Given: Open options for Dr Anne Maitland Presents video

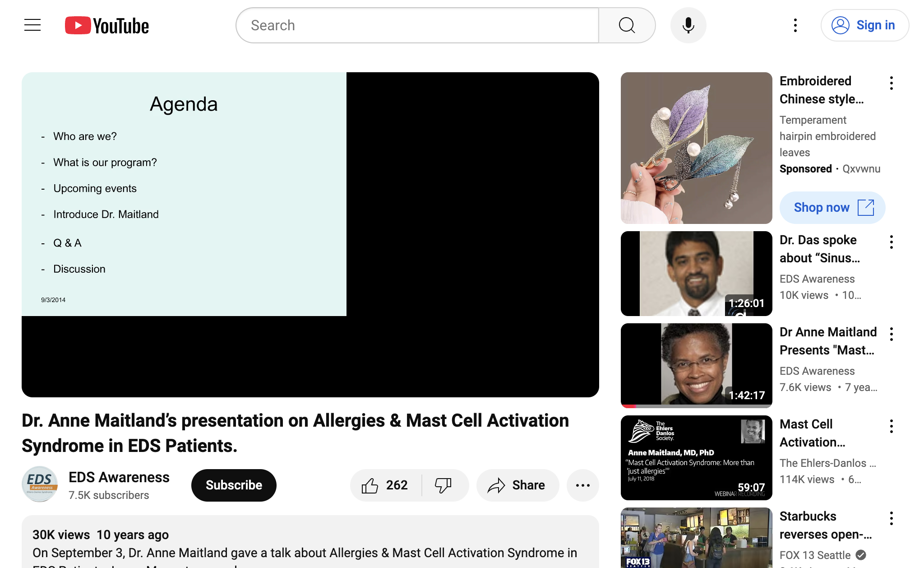Looking at the screenshot, I should point(891,334).
